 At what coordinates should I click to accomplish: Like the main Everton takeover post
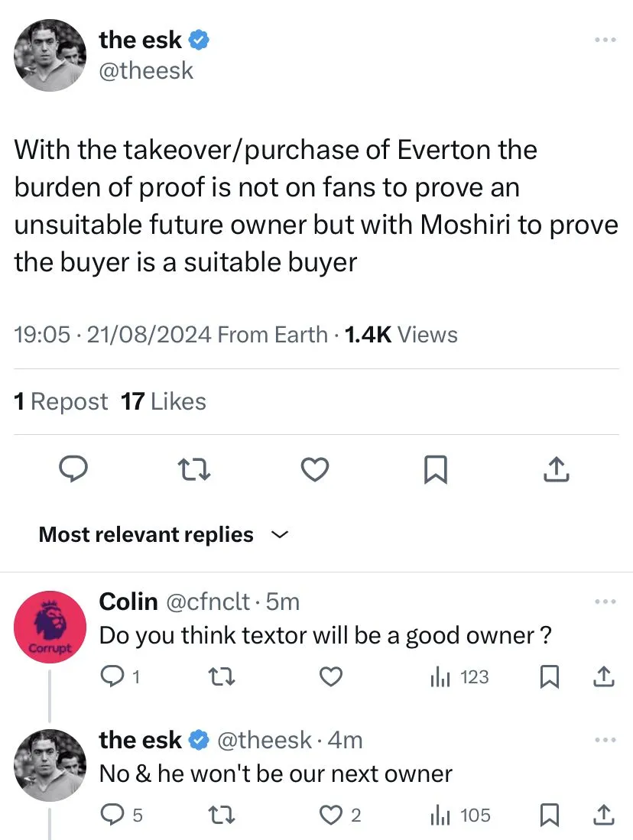315,470
